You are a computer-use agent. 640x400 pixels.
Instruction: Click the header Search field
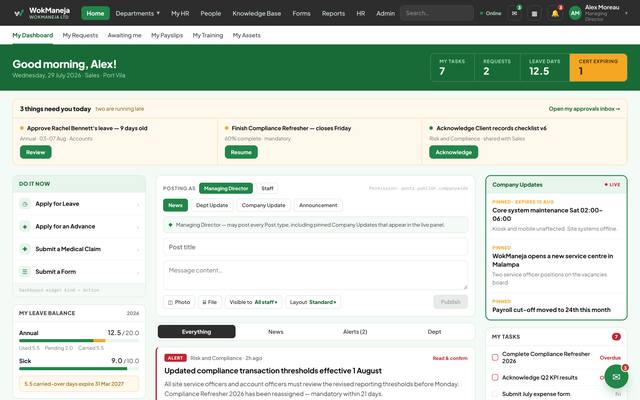(437, 13)
